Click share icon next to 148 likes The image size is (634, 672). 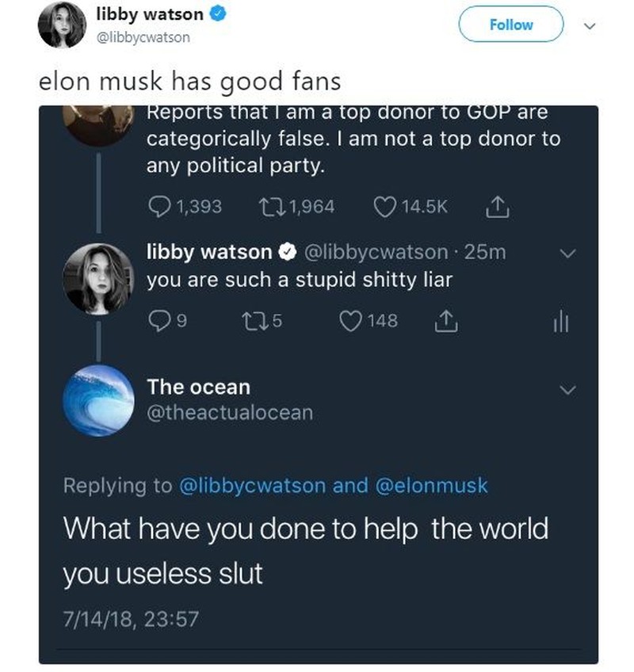(x=445, y=321)
